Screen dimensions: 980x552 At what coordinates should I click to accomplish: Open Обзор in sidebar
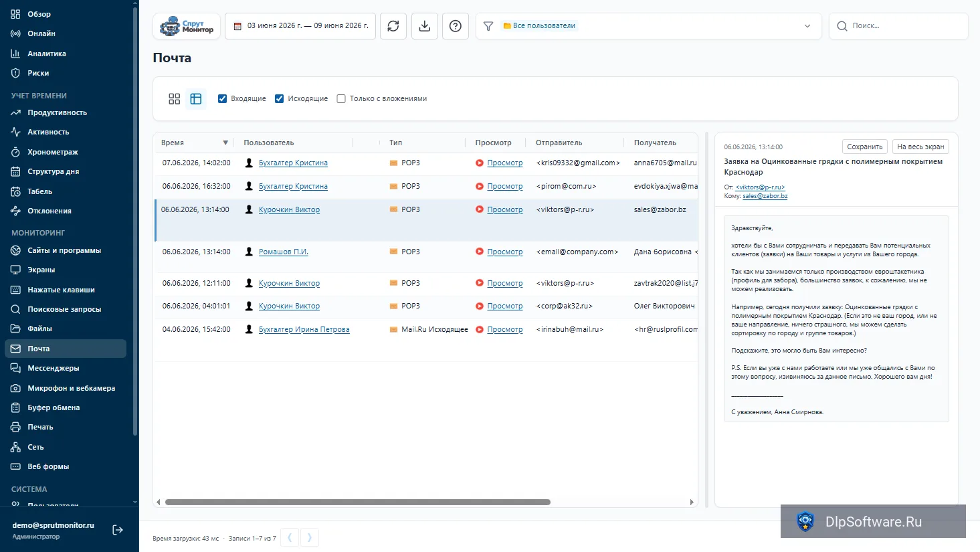coord(39,14)
